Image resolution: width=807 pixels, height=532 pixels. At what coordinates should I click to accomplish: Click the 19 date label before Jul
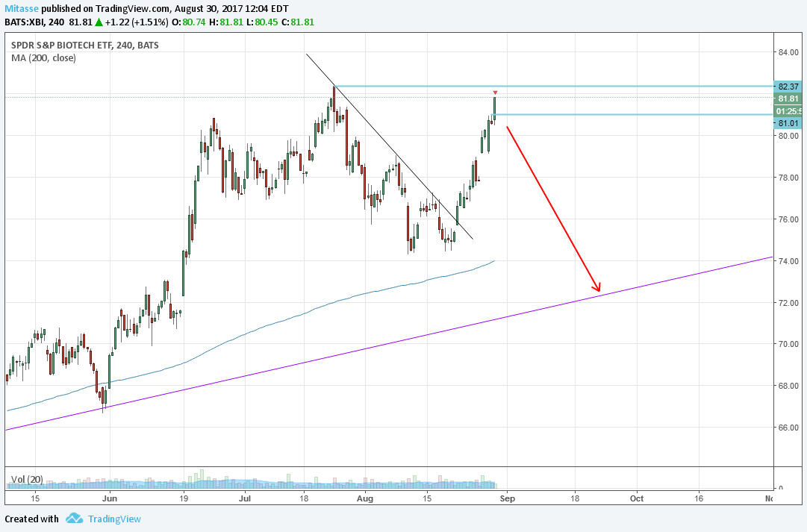point(184,498)
